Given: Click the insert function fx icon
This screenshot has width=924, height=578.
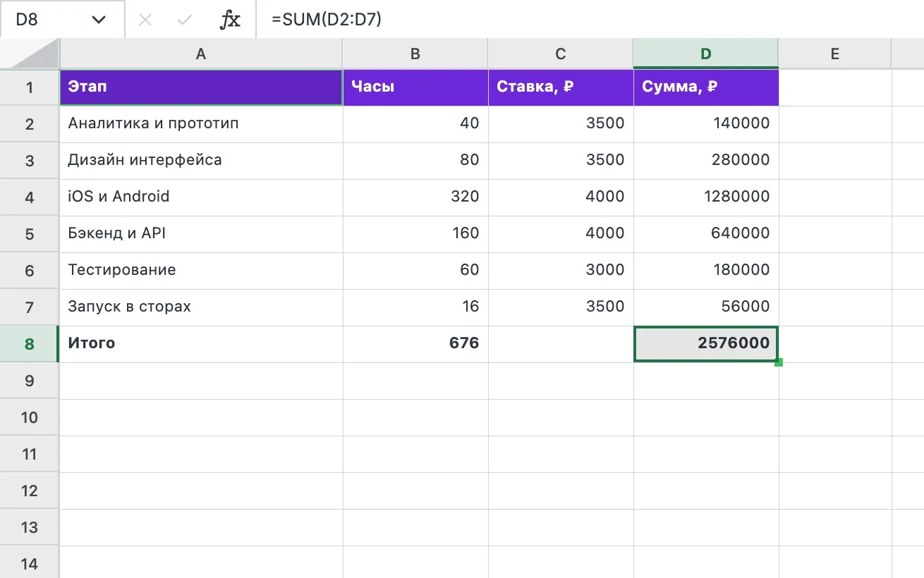Looking at the screenshot, I should click(231, 20).
